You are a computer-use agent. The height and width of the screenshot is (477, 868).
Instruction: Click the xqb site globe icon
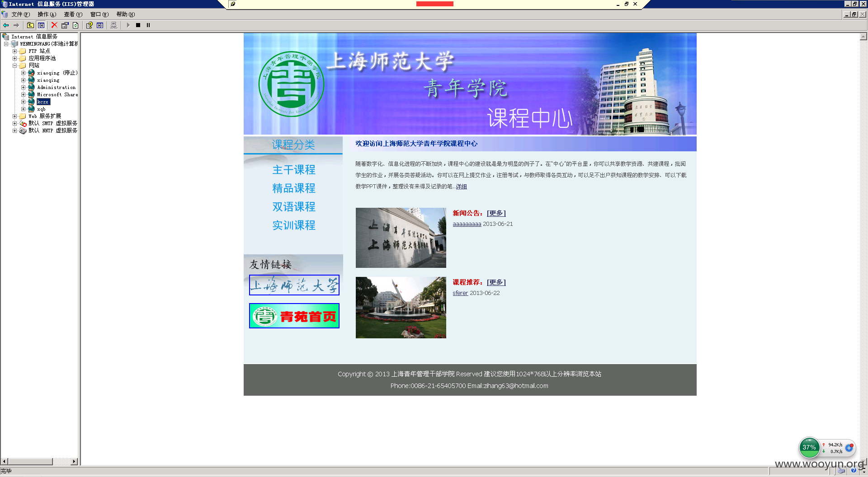31,109
